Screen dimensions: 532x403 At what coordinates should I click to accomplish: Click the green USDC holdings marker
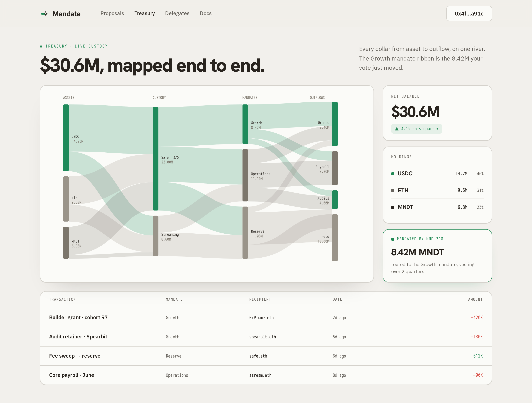pyautogui.click(x=393, y=174)
